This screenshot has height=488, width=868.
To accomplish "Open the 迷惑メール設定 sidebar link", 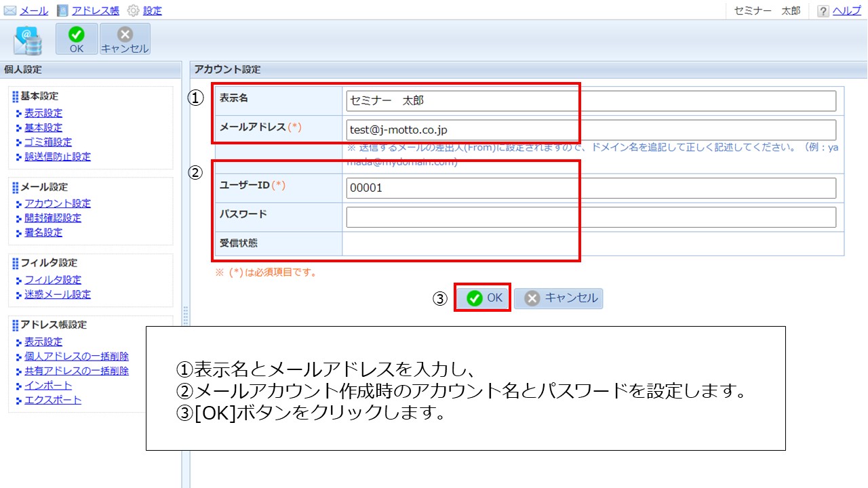I will pos(57,294).
